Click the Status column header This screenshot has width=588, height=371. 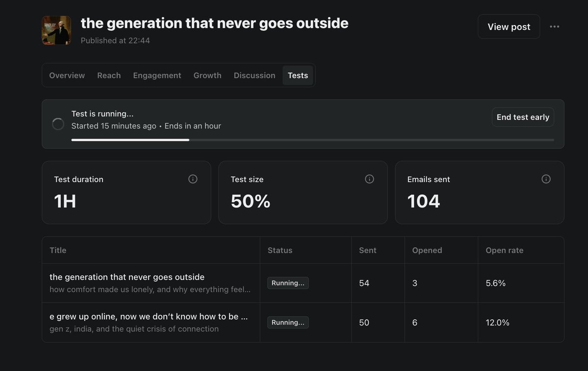(280, 250)
